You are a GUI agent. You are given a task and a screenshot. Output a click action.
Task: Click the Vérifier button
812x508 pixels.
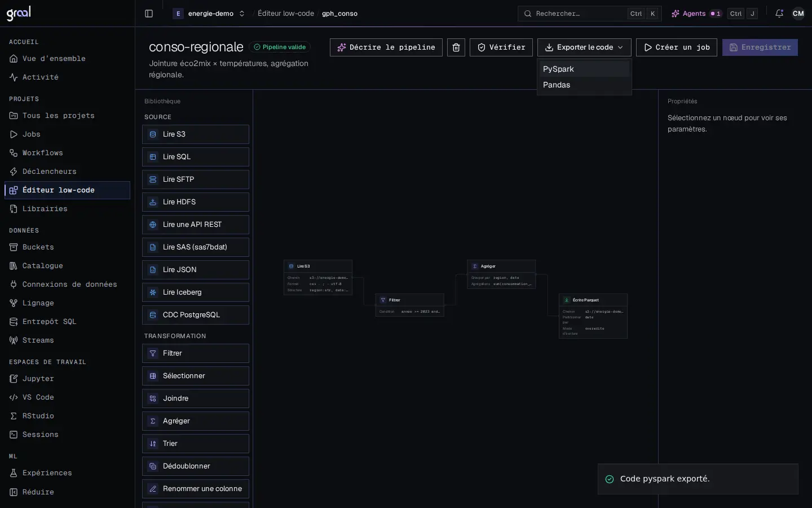click(501, 47)
